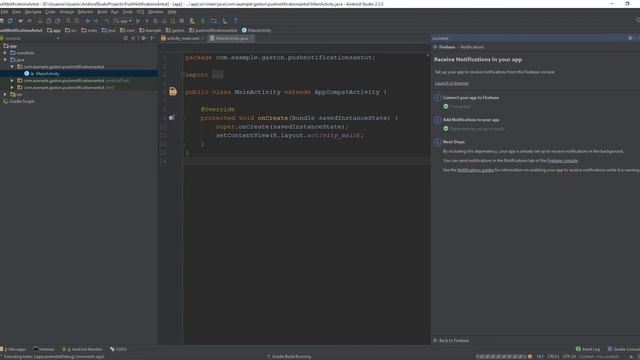Select Gradle Scripts in the project tree
This screenshot has width=640, height=360.
click(19, 101)
